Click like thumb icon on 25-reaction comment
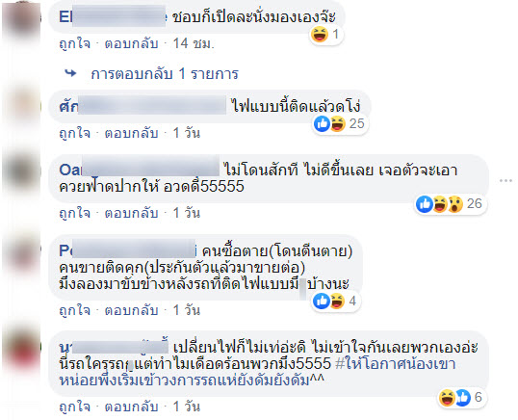518x420 pixels. [322, 124]
